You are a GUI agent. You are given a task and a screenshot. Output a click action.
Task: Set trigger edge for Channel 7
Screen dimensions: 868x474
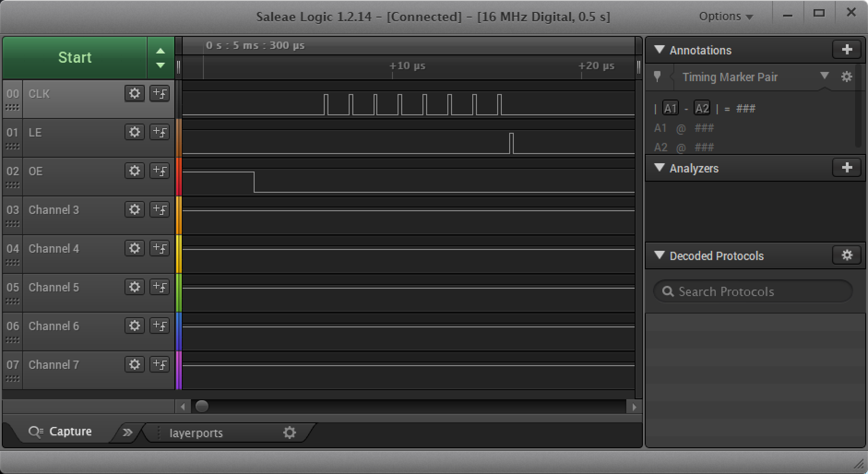point(160,365)
